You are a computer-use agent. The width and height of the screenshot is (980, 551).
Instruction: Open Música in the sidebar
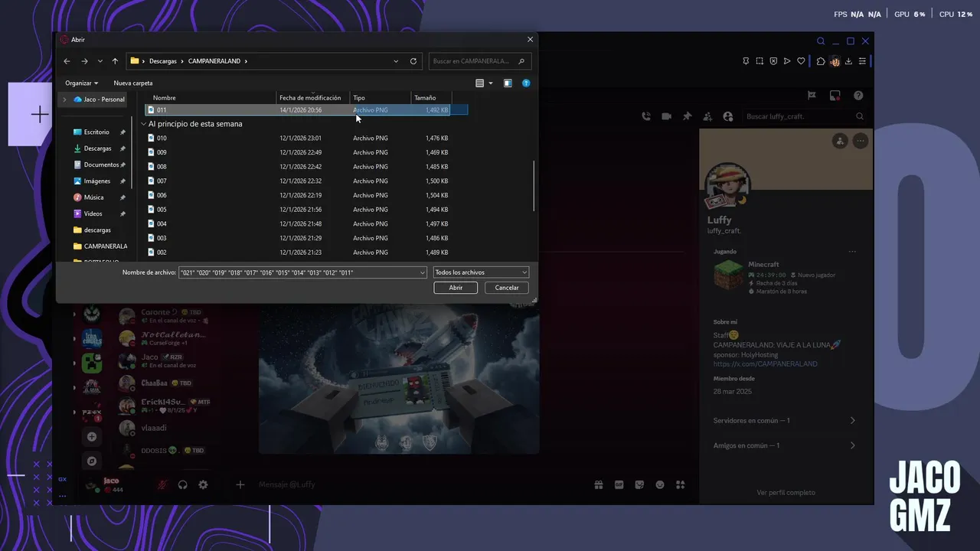93,197
